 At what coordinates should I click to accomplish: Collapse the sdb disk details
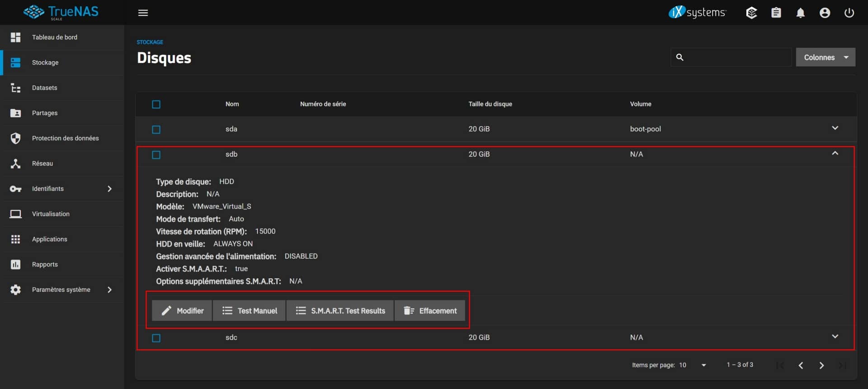(835, 154)
